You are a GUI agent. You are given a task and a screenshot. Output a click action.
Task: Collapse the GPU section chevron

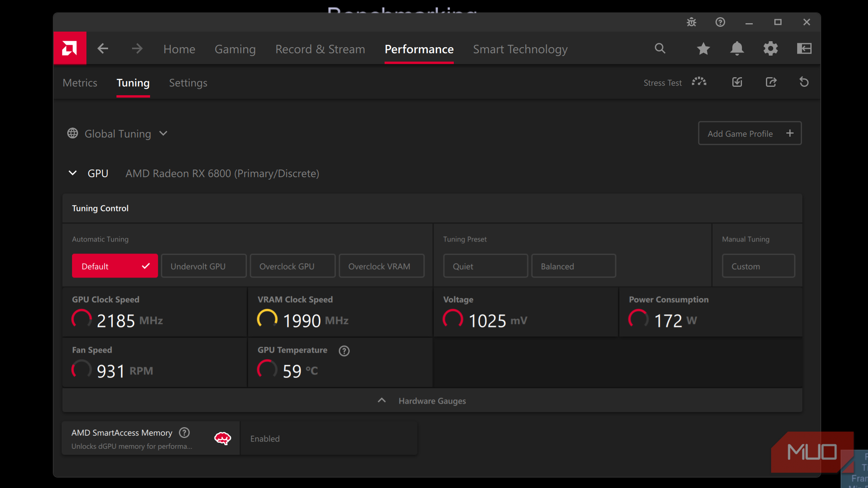coord(72,173)
